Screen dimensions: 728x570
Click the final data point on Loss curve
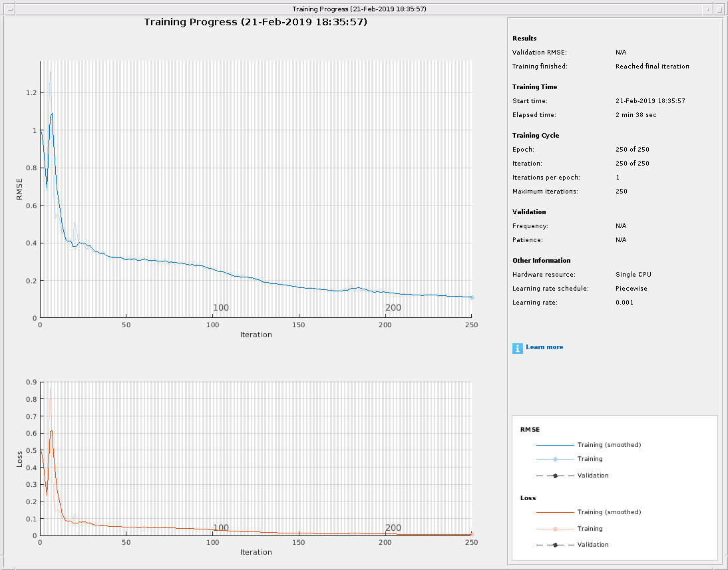[x=472, y=534]
